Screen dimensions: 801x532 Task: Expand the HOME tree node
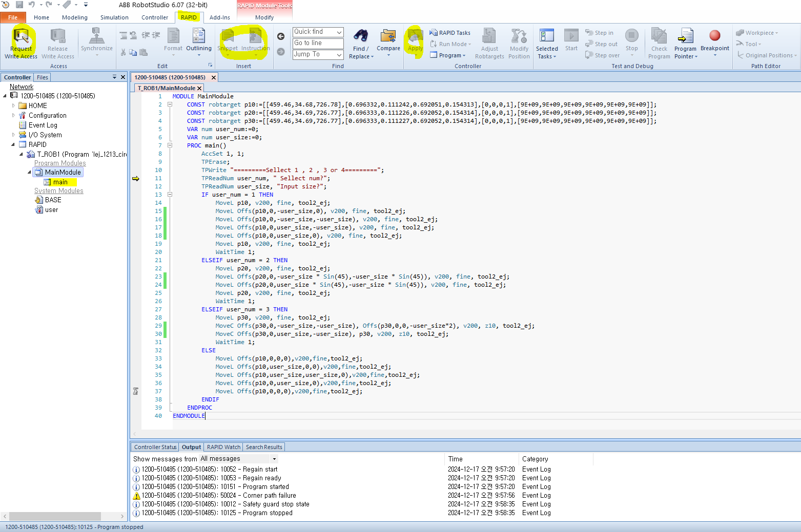click(14, 105)
